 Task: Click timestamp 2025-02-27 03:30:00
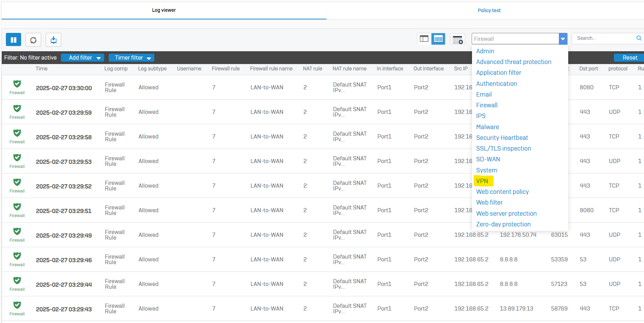(x=64, y=88)
